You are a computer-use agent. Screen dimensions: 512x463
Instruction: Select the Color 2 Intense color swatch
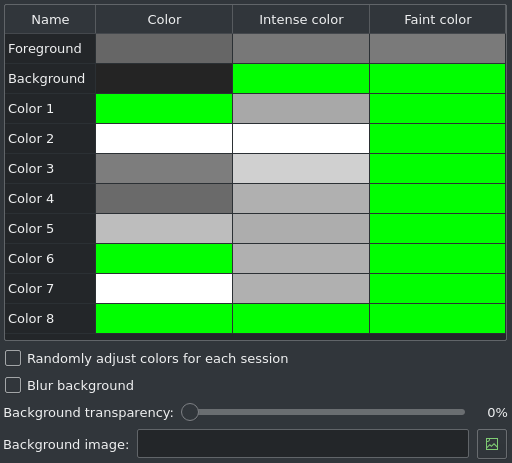click(x=301, y=139)
